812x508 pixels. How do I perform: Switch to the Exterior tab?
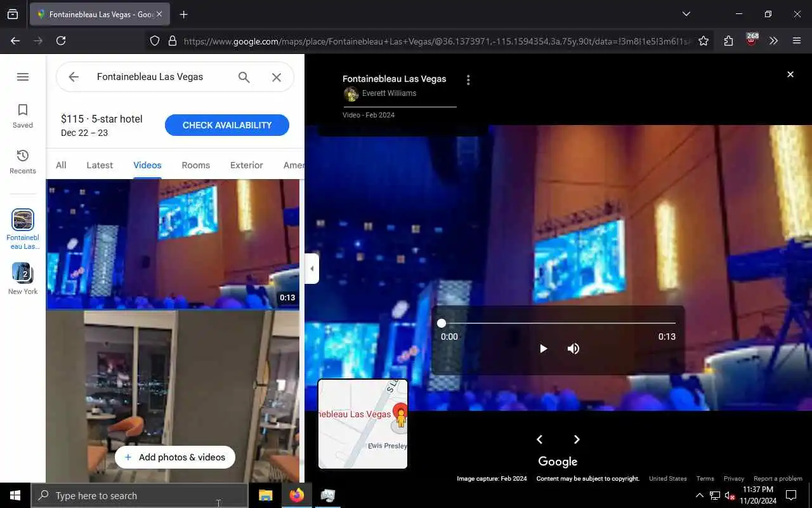pos(246,165)
